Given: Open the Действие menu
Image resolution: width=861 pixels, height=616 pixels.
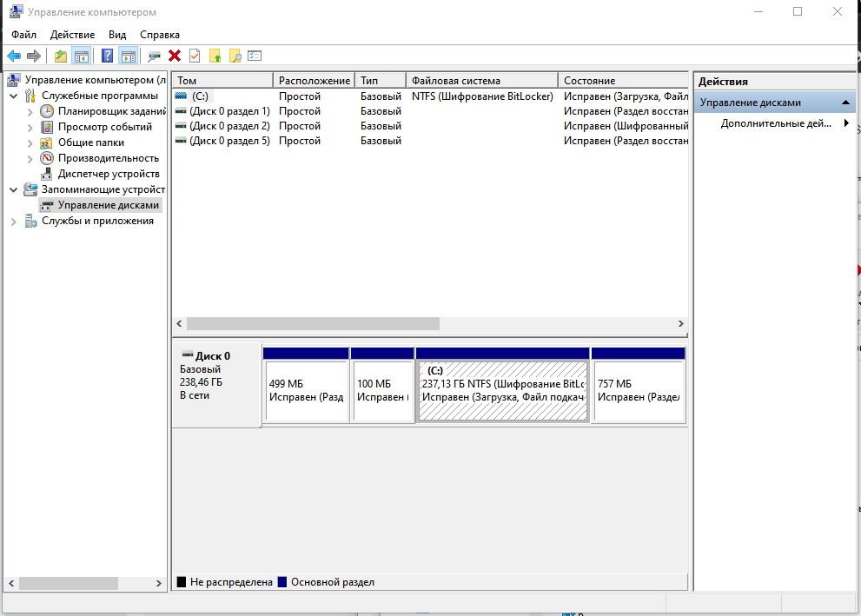Looking at the screenshot, I should pyautogui.click(x=72, y=35).
